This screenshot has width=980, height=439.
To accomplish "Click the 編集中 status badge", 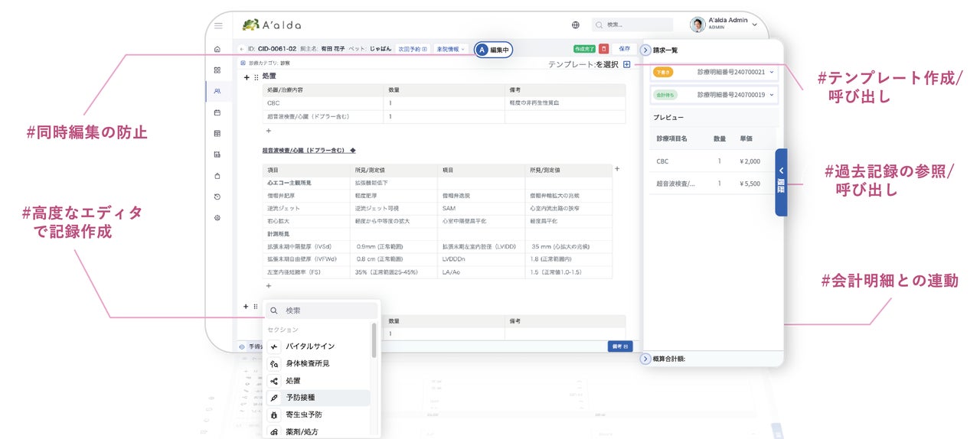I will pos(493,50).
